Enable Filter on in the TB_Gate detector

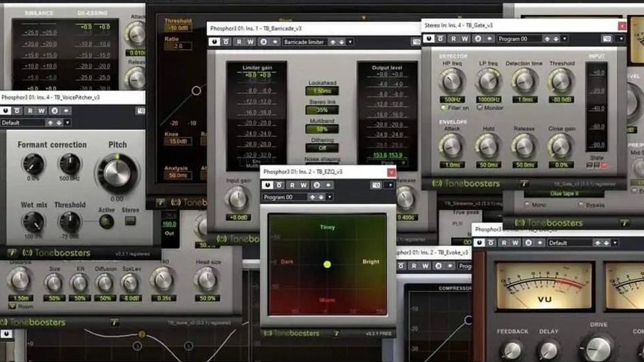[443, 107]
